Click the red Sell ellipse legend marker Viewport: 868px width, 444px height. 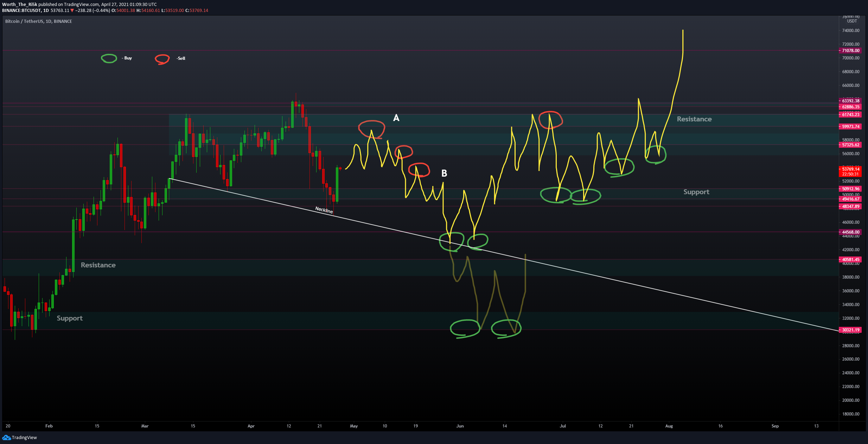point(162,59)
